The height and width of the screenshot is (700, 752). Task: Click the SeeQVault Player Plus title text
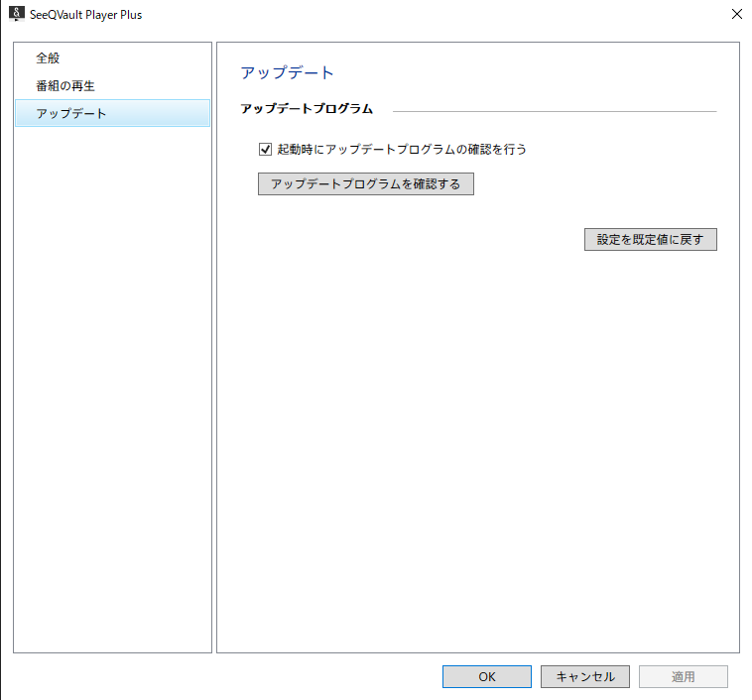85,15
